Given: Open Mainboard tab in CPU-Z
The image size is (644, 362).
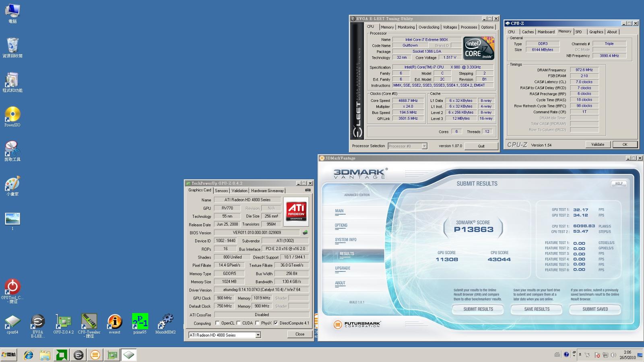Looking at the screenshot, I should [x=546, y=31].
